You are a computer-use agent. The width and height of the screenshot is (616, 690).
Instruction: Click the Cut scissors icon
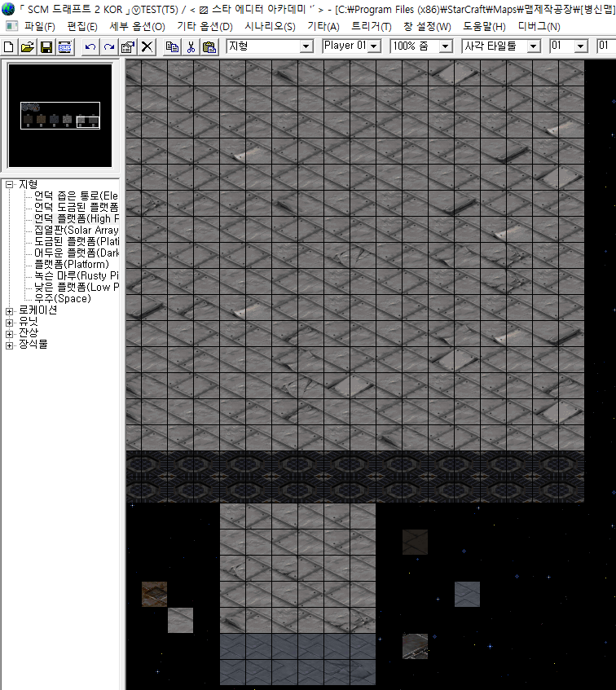tap(191, 46)
